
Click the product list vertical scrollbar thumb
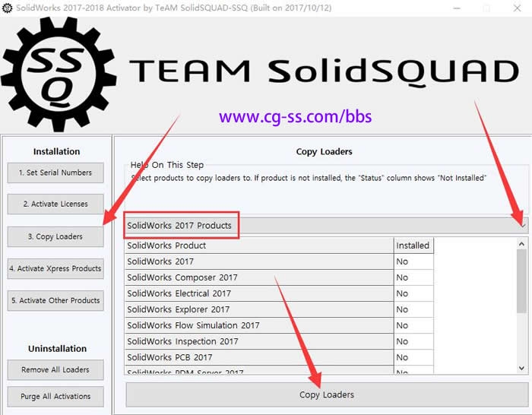521,281
